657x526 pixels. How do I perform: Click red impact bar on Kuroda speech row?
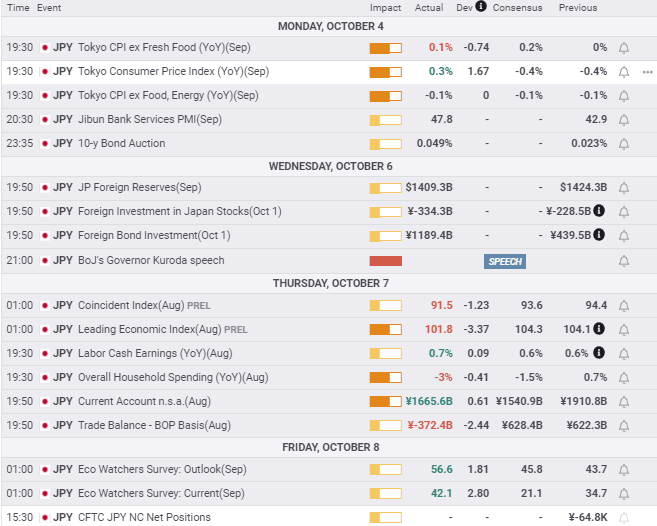[385, 260]
